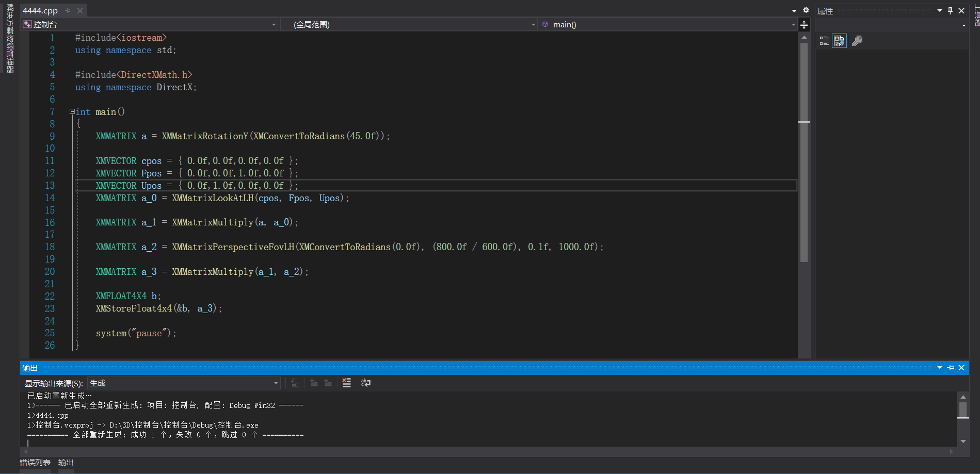Sort properties alphabetically icon
The image size is (980, 474).
coord(839,41)
